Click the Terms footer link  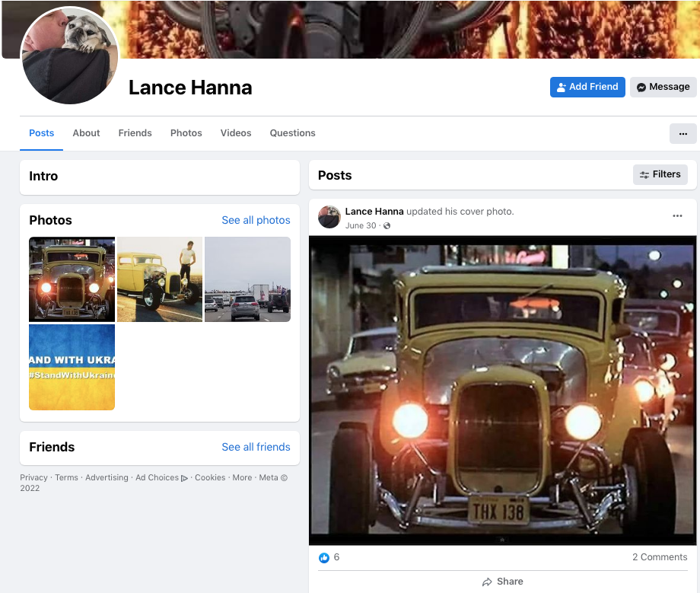[x=66, y=477]
